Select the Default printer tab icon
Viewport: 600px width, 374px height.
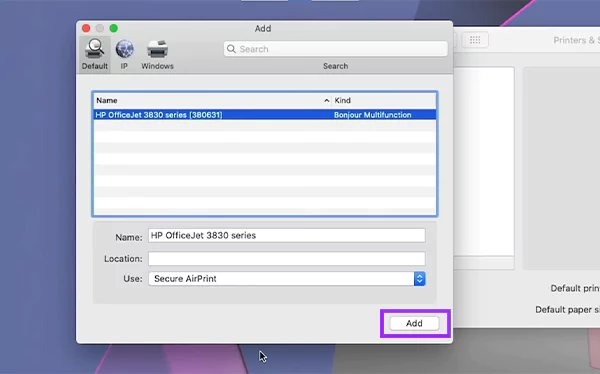click(95, 49)
